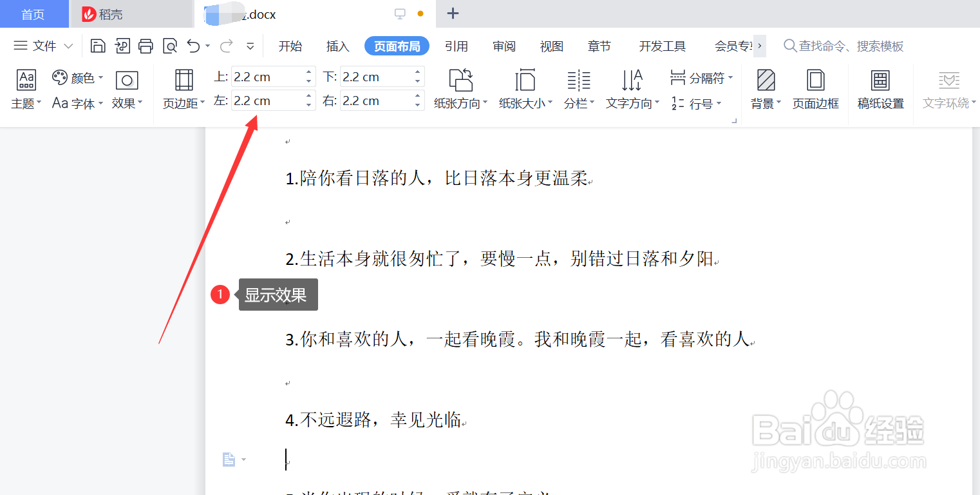Screen dimensions: 980x495
Task: Open the 分栏 columns menu
Action: tap(579, 90)
